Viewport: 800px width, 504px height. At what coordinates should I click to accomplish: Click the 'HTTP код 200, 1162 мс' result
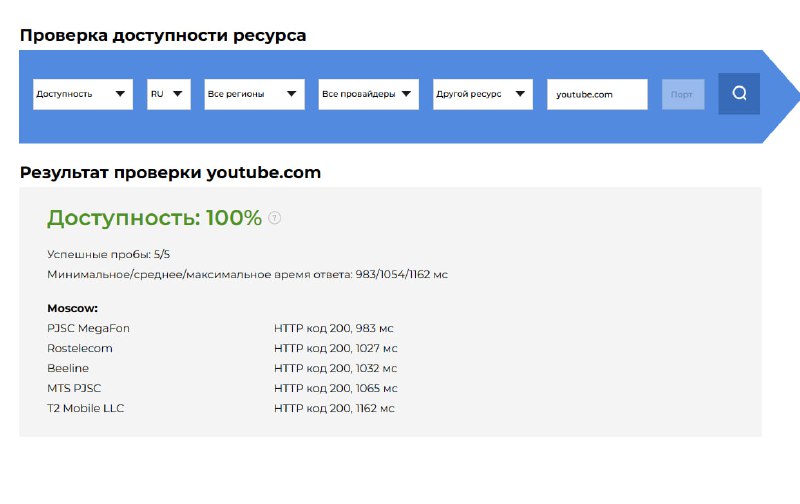pos(334,408)
